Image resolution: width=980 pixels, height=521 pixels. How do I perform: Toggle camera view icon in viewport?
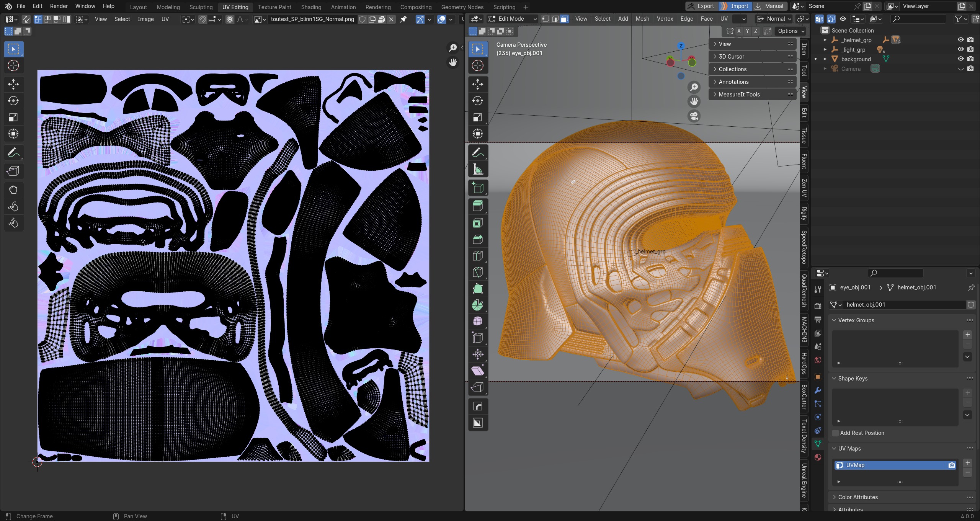pyautogui.click(x=694, y=116)
